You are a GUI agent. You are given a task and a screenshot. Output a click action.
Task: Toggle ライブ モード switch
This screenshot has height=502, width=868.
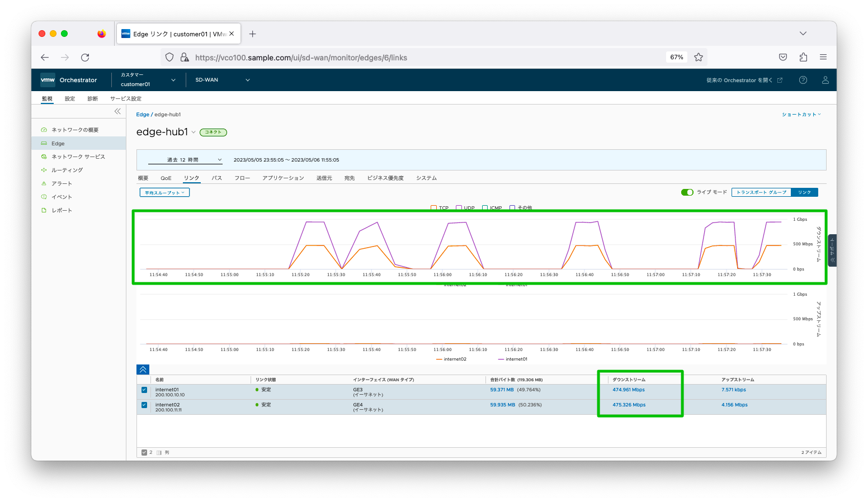point(687,192)
